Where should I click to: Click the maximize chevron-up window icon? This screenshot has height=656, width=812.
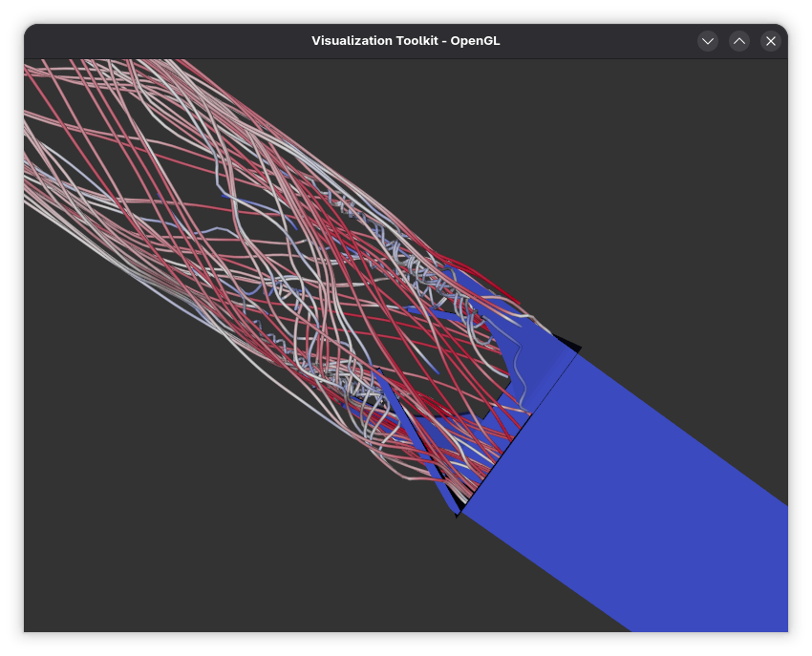point(738,41)
